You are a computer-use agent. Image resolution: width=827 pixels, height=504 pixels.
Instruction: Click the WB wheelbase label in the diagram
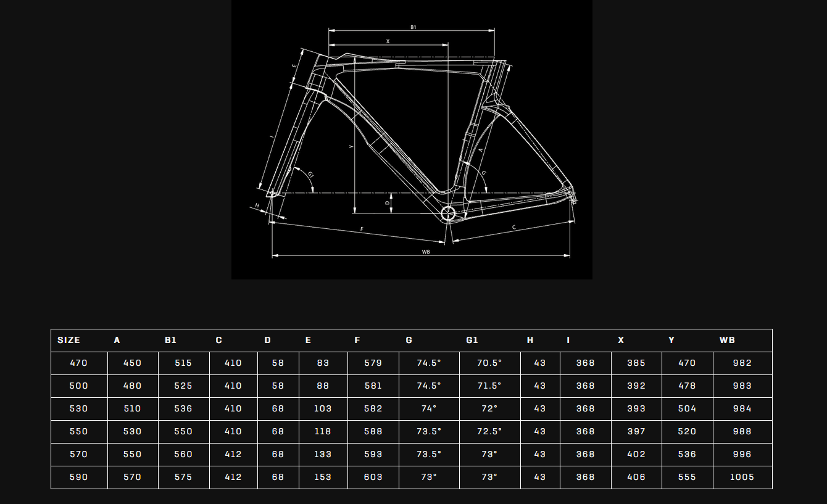click(426, 252)
